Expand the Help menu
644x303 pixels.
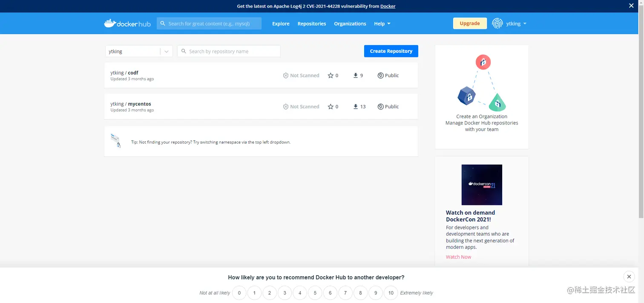382,23
